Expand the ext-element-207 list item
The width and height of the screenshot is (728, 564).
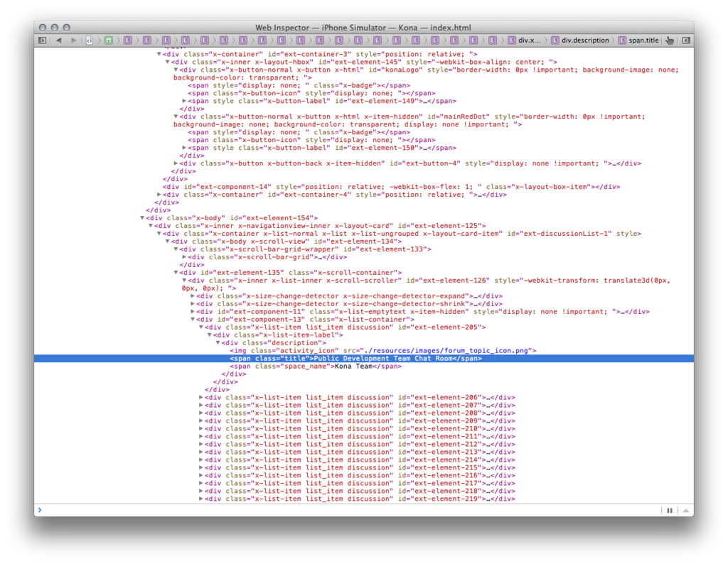point(200,406)
